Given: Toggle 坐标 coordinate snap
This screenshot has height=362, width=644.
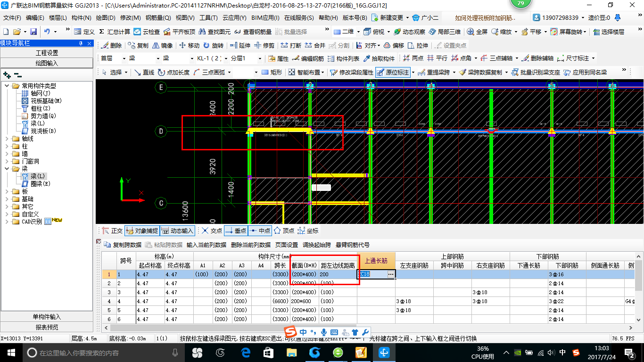Looking at the screenshot, I should [308, 230].
